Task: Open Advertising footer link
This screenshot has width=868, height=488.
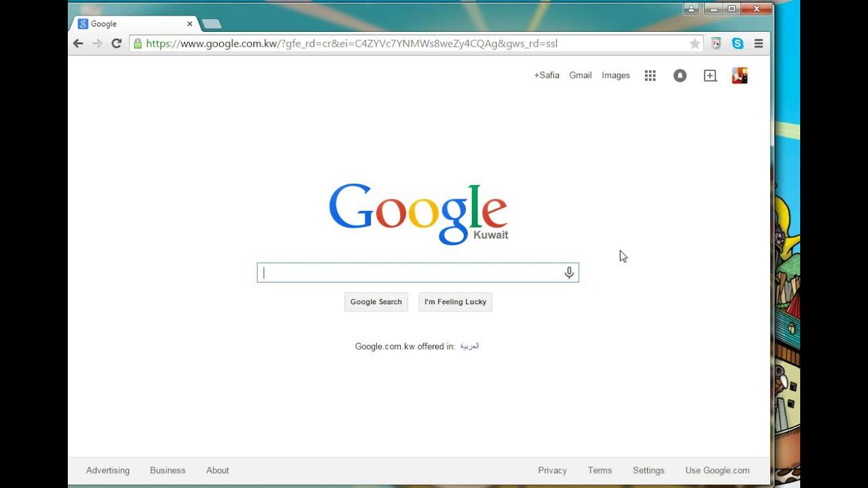Action: click(x=108, y=470)
